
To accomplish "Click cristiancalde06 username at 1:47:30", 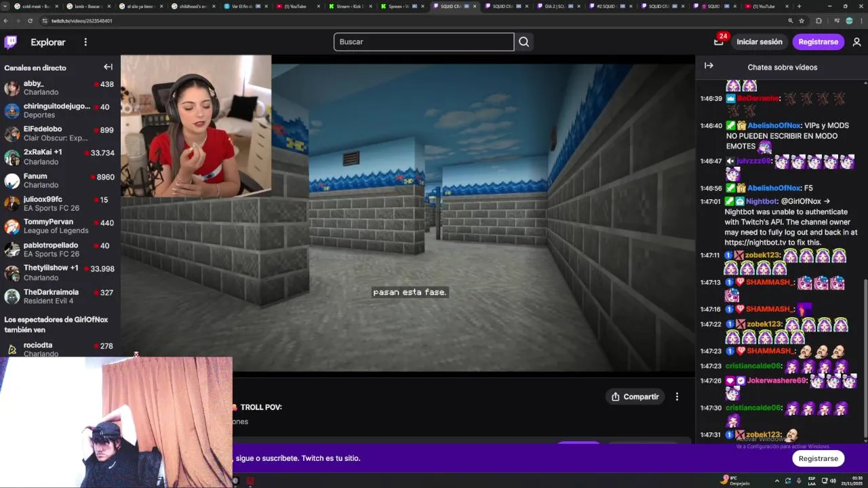I will coord(753,408).
